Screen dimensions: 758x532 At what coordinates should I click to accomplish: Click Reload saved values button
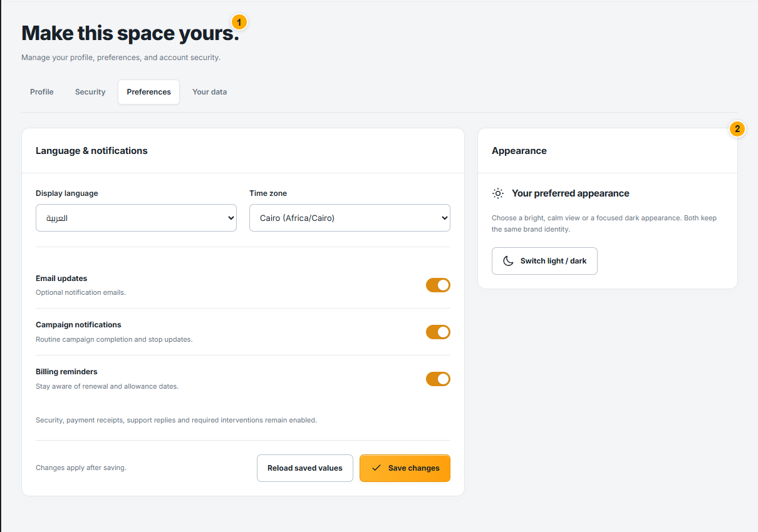click(x=305, y=468)
